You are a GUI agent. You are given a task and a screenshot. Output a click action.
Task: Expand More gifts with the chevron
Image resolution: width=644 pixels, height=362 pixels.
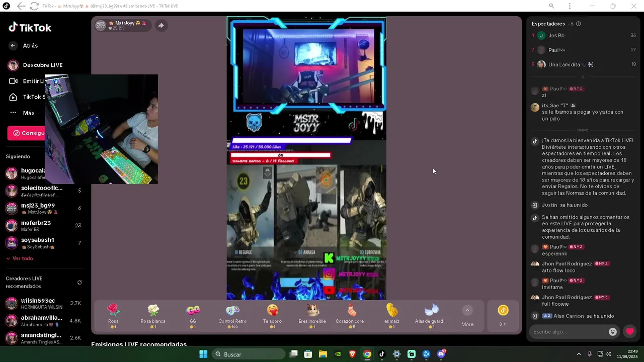(467, 310)
